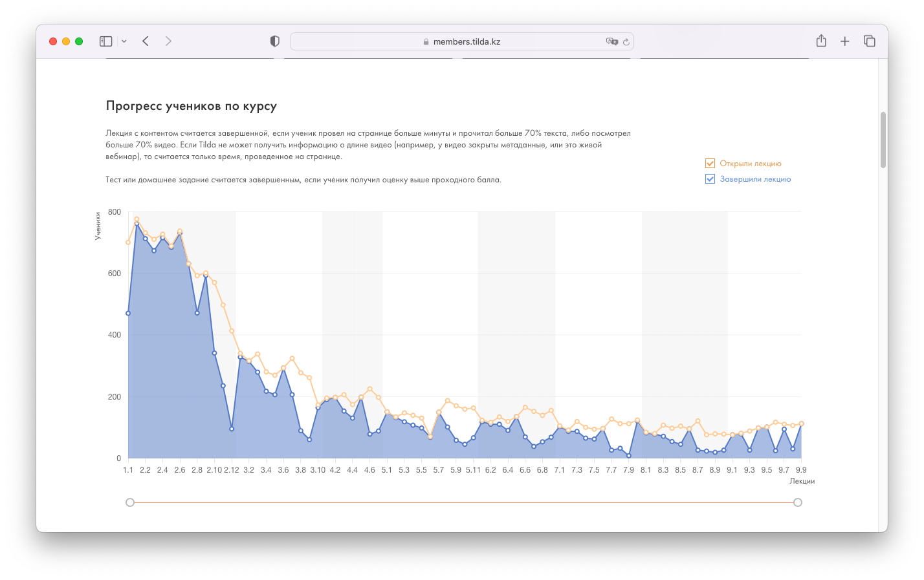The width and height of the screenshot is (924, 580).
Task: Click the translate page icon in address bar
Action: coord(611,41)
